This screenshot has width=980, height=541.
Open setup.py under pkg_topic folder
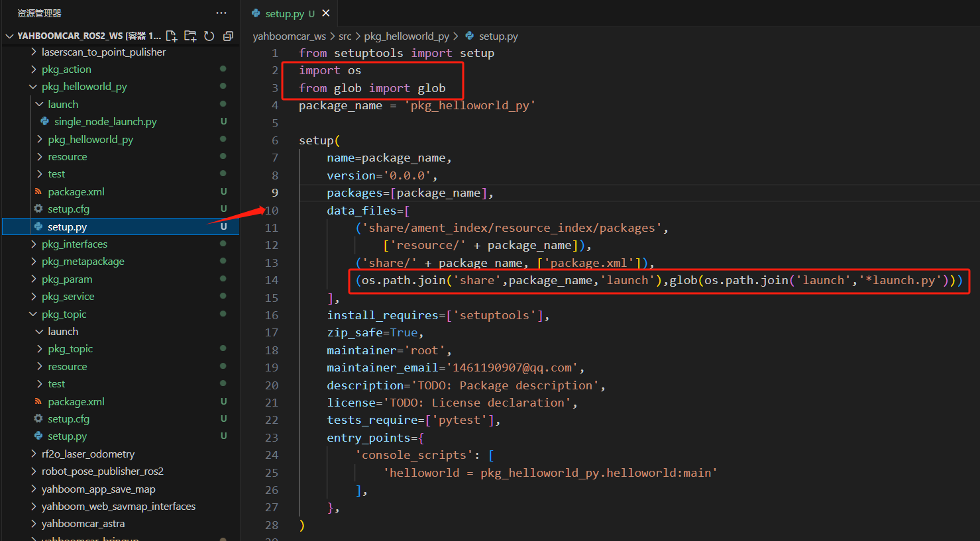pyautogui.click(x=67, y=436)
